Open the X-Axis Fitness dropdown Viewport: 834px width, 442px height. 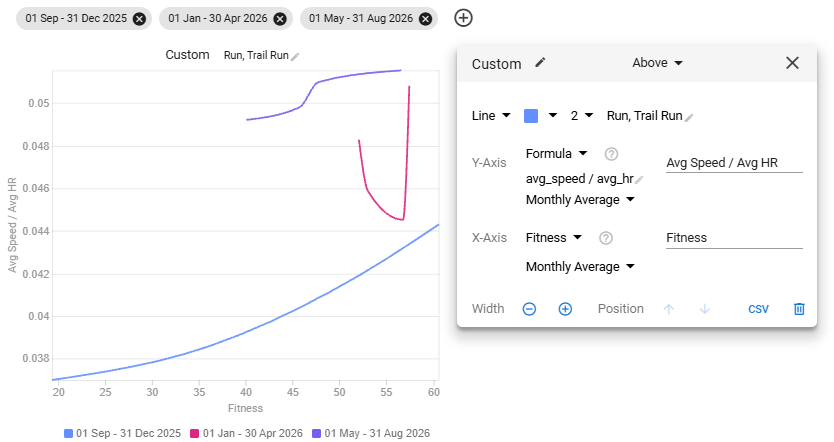554,238
